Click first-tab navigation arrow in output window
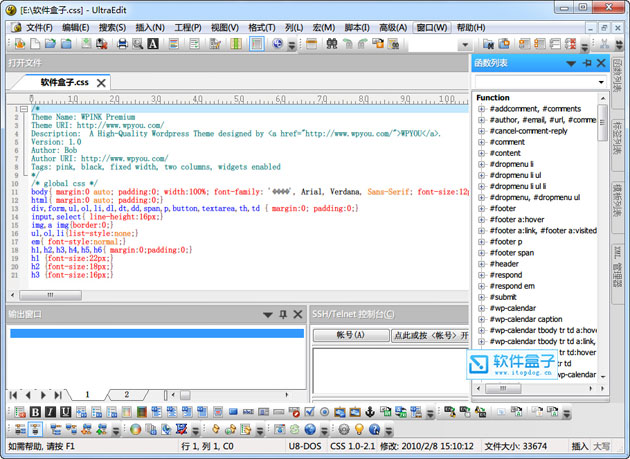Viewport: 630px width, 459px height. coord(13,395)
